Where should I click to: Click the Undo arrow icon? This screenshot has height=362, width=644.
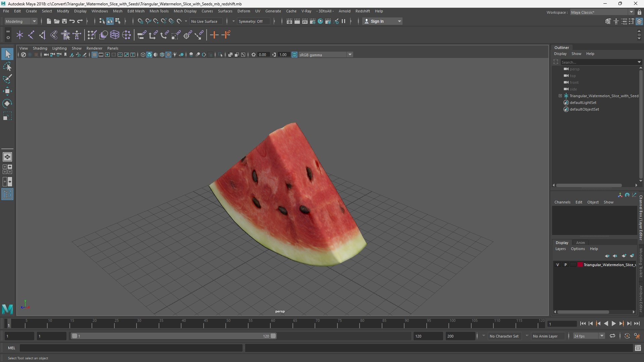72,21
